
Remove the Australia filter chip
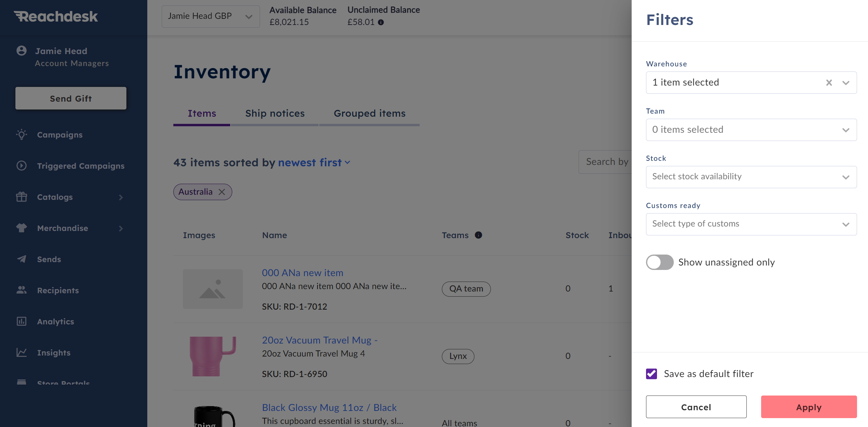[222, 192]
